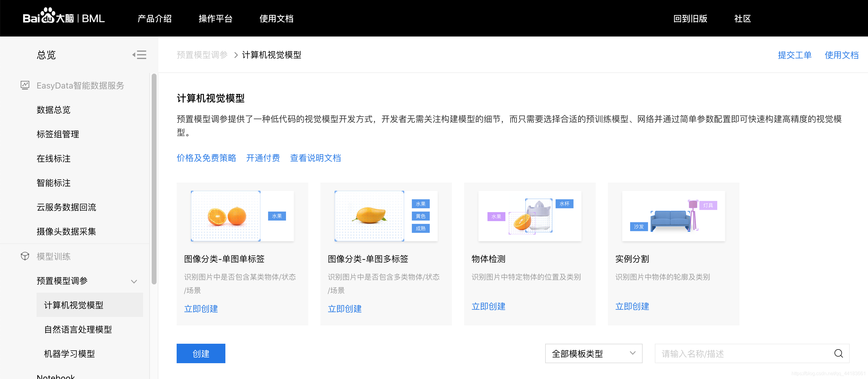Image resolution: width=868 pixels, height=379 pixels.
Task: Open the 社区 top navigation item
Action: (x=743, y=19)
